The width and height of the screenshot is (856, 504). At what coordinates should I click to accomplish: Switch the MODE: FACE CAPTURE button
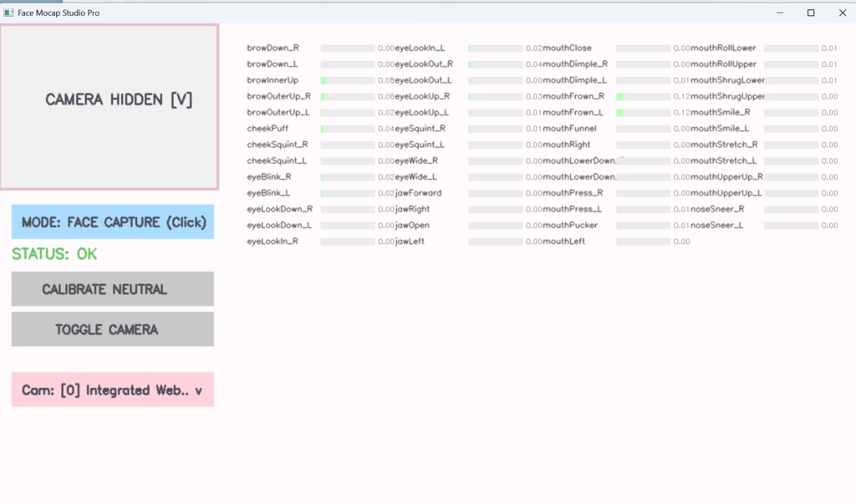pos(113,222)
